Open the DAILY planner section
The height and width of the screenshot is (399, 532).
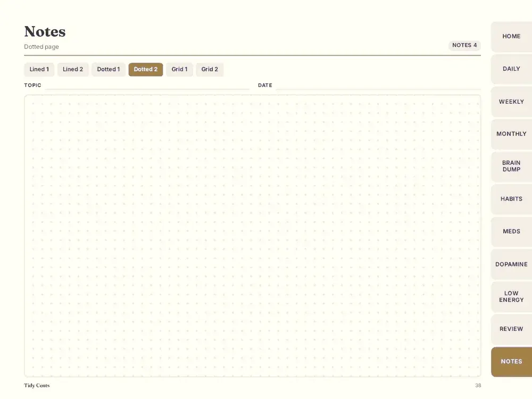[x=511, y=69]
